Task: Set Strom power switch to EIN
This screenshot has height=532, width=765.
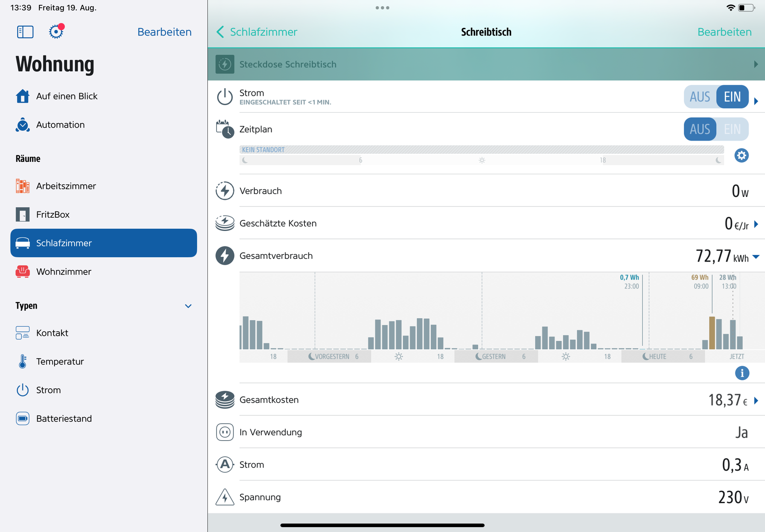Action: pyautogui.click(x=732, y=97)
